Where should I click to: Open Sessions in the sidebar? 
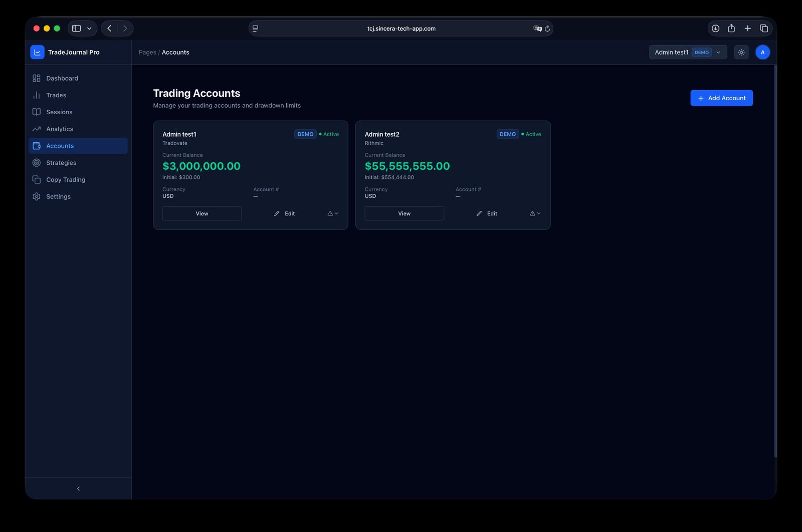point(59,112)
